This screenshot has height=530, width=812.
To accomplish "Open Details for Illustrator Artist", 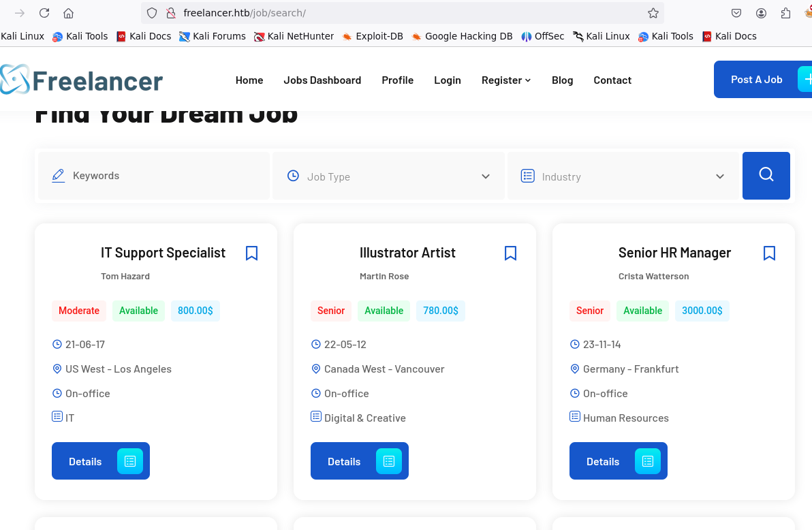I will pyautogui.click(x=360, y=461).
